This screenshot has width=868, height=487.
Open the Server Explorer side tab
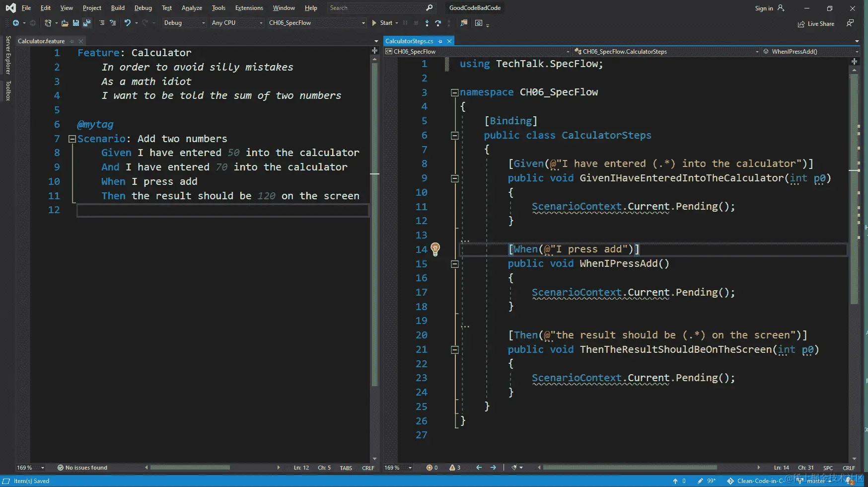click(x=8, y=55)
